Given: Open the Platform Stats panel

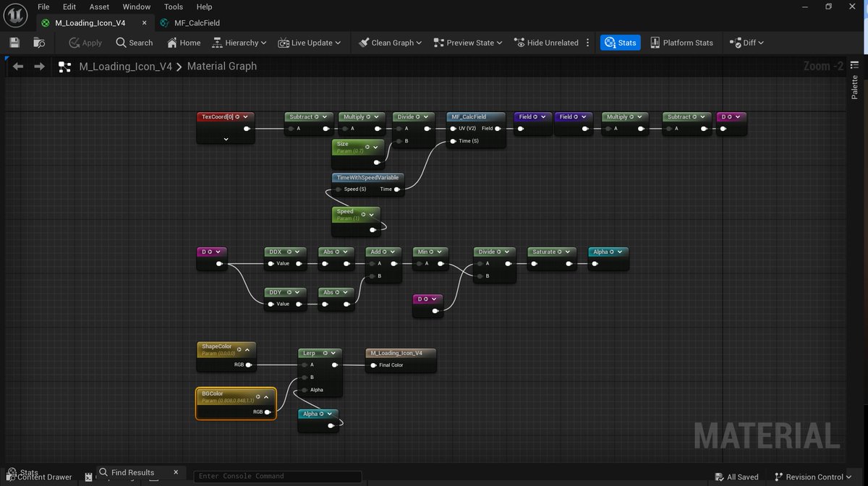Looking at the screenshot, I should [681, 43].
